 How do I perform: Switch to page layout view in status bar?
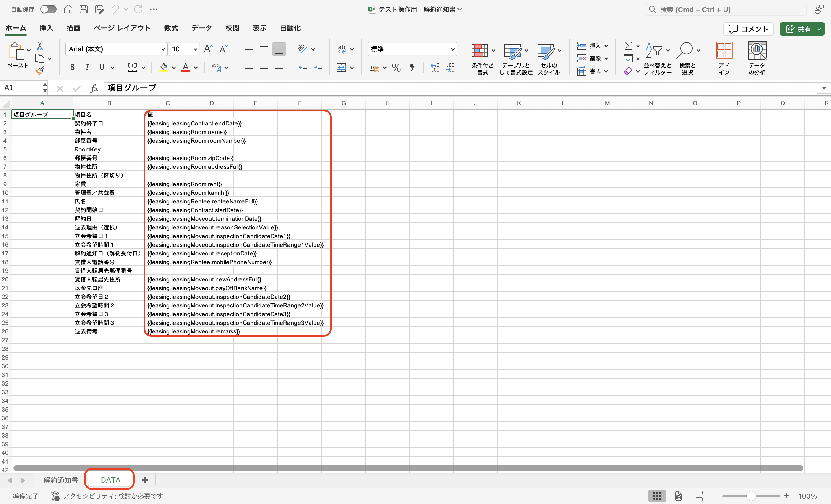678,496
